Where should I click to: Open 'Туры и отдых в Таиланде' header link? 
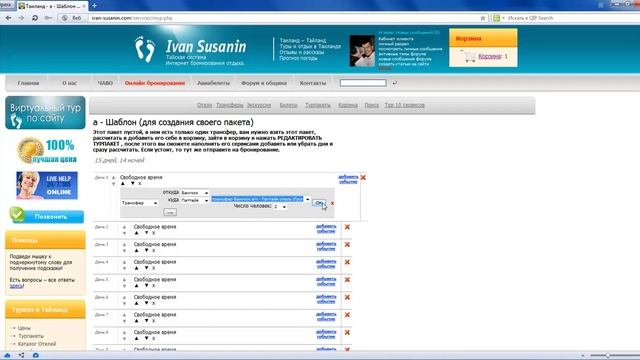pyautogui.click(x=310, y=47)
